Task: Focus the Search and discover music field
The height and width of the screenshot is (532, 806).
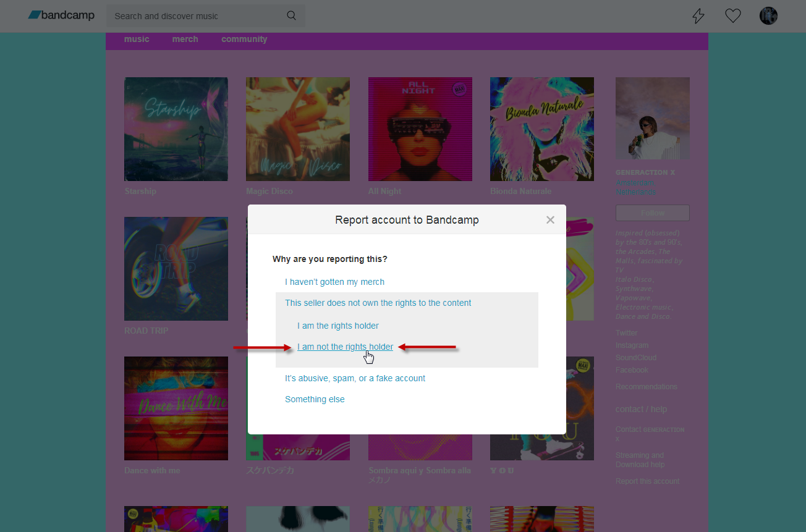Action: pos(206,16)
